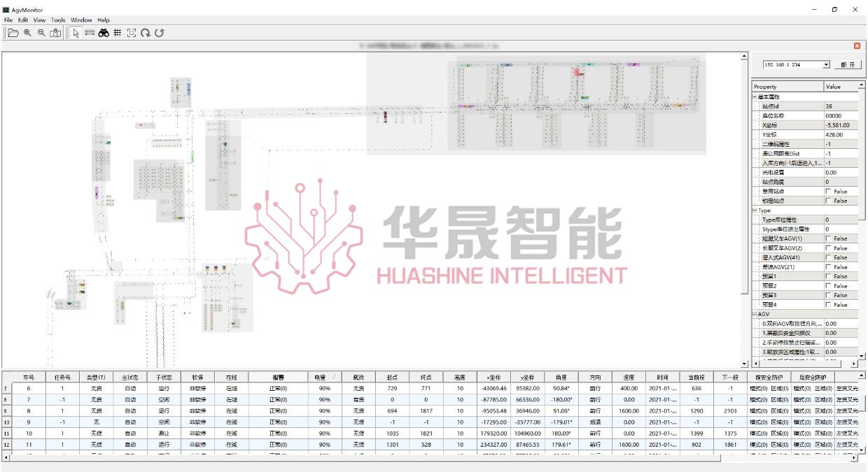Image resolution: width=868 pixels, height=472 pixels.
Task: Click the 主状态 column header
Action: (130, 377)
